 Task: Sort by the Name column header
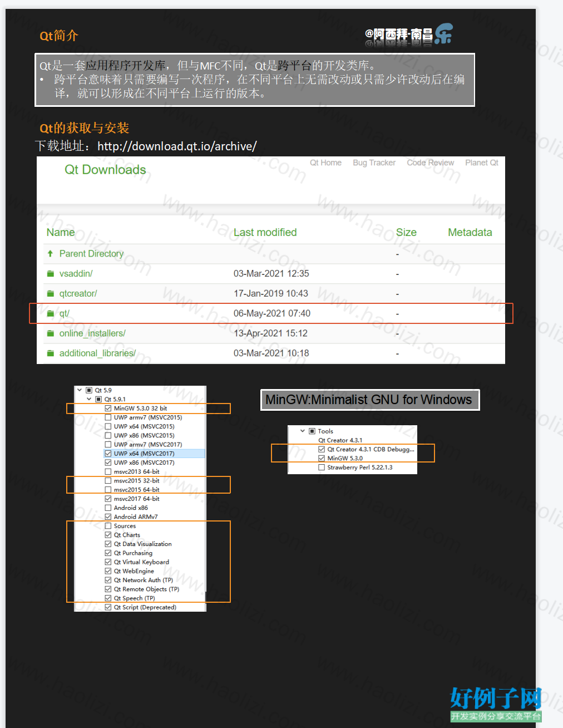61,232
